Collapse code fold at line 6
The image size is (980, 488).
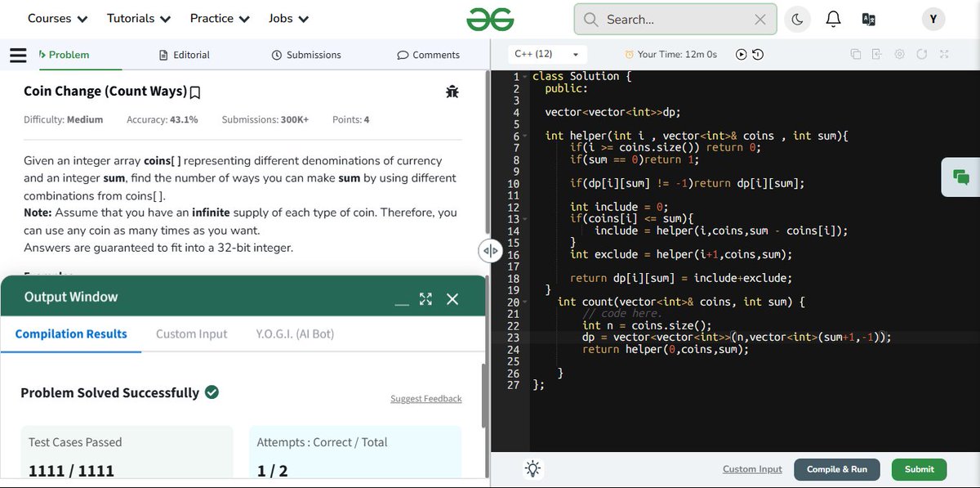(x=524, y=137)
